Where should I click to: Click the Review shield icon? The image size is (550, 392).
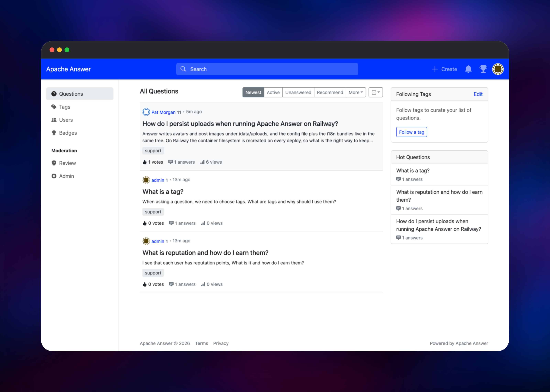pyautogui.click(x=54, y=163)
